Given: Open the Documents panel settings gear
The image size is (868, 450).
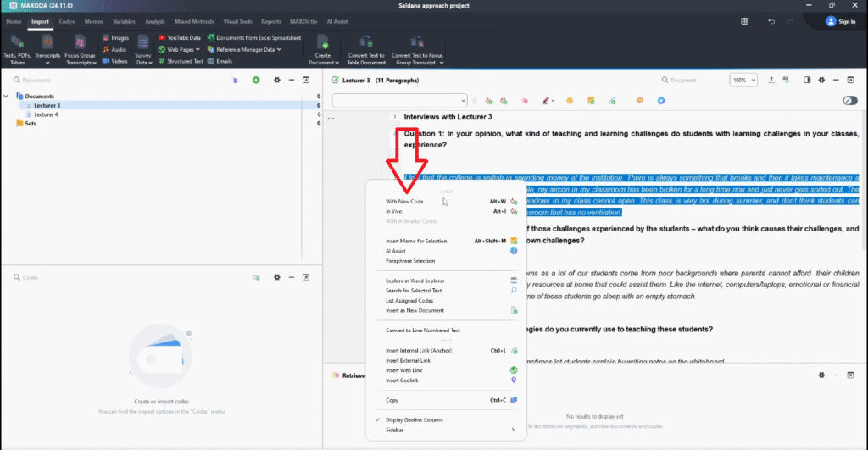Looking at the screenshot, I should tap(276, 80).
